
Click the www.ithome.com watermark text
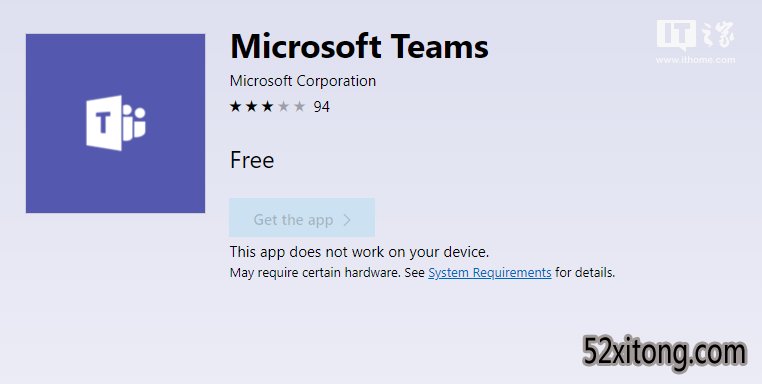[x=695, y=60]
